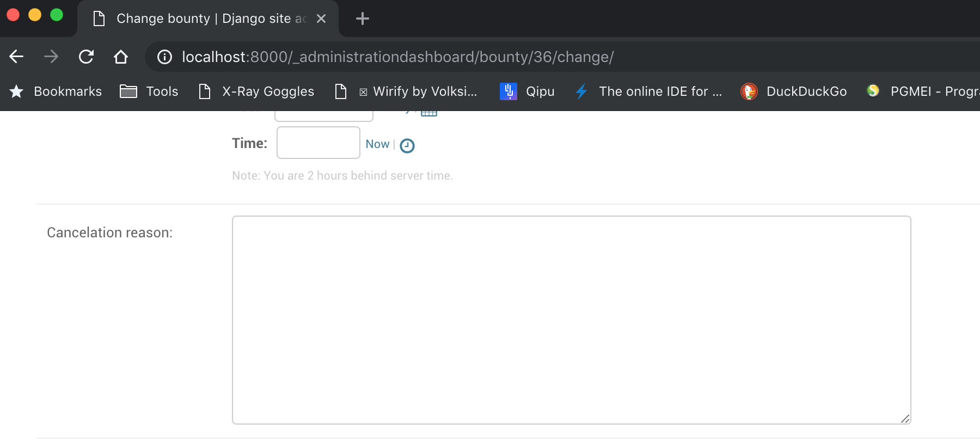
Task: Click the server time note text
Action: 342,175
